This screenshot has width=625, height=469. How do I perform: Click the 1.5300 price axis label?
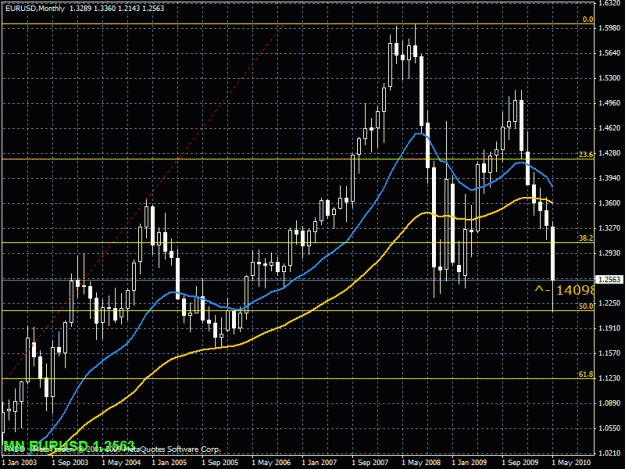pos(609,78)
